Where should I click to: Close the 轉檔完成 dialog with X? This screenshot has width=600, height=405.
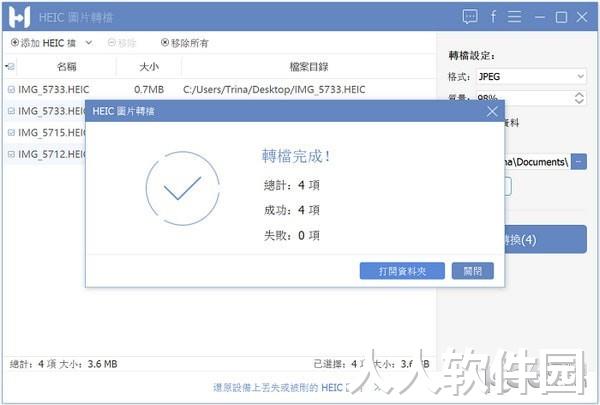492,111
